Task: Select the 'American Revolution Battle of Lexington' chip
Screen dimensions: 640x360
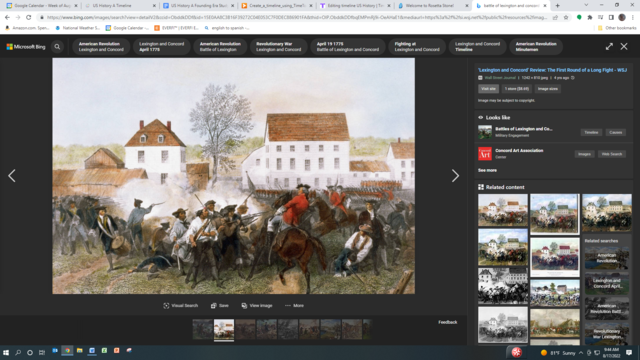Action: [x=220, y=47]
